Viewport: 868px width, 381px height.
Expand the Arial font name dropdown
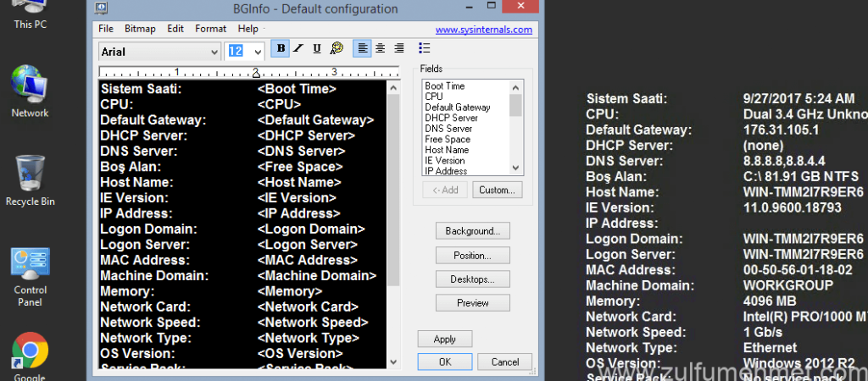pyautogui.click(x=213, y=52)
